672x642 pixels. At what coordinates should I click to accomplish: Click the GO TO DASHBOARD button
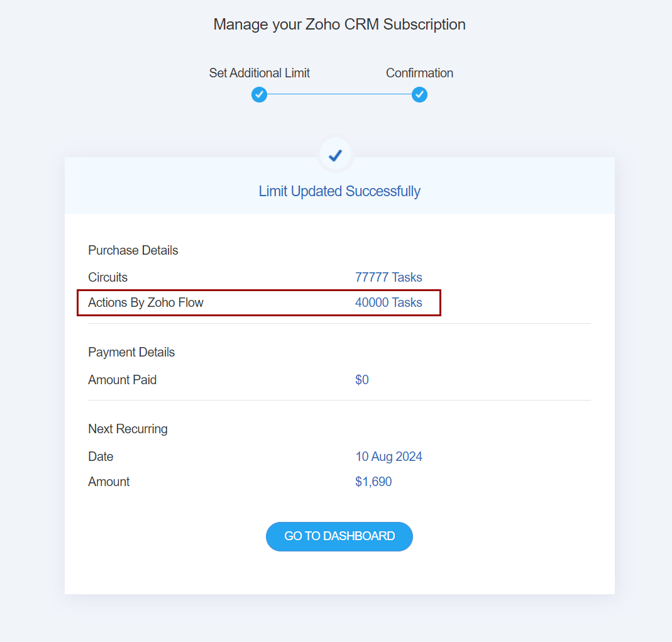pyautogui.click(x=339, y=536)
